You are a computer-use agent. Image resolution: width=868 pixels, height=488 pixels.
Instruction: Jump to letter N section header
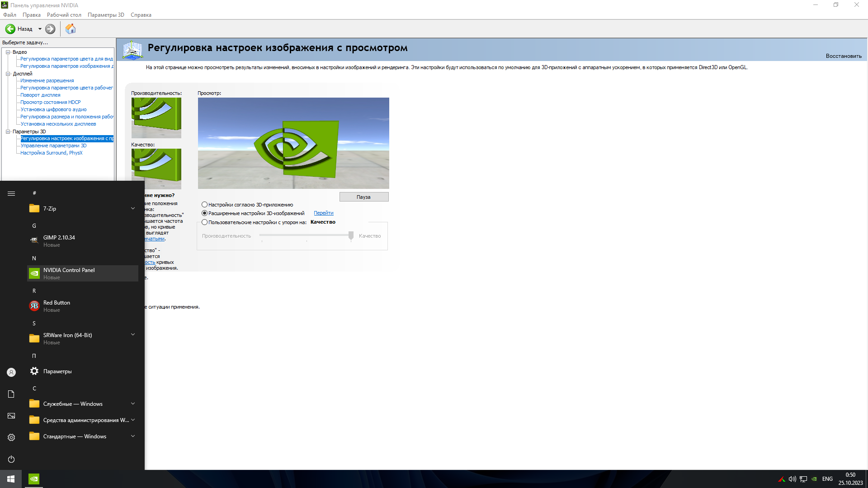[x=34, y=258]
